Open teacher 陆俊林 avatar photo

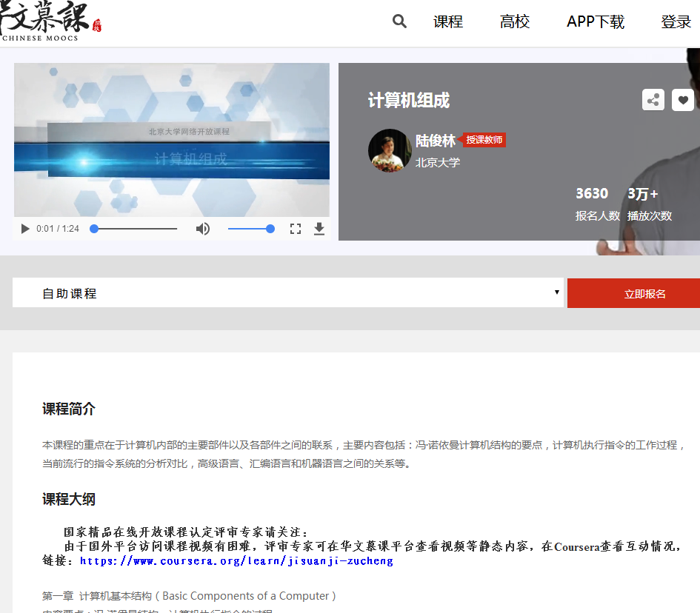[390, 150]
